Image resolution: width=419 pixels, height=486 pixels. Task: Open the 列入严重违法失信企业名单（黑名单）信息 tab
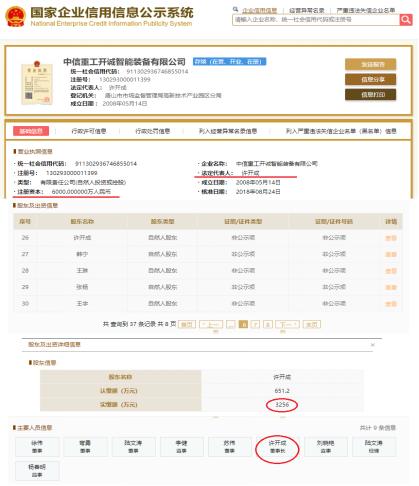341,131
